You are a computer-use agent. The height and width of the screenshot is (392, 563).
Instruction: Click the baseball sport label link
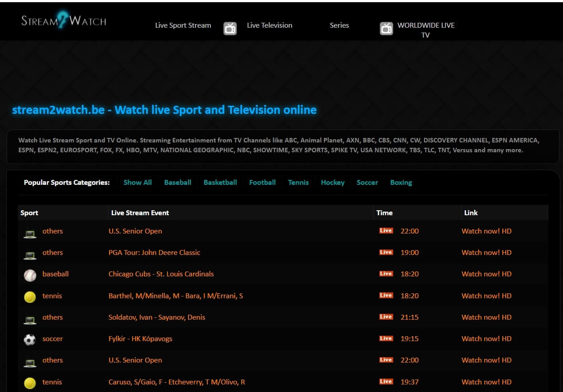point(55,274)
